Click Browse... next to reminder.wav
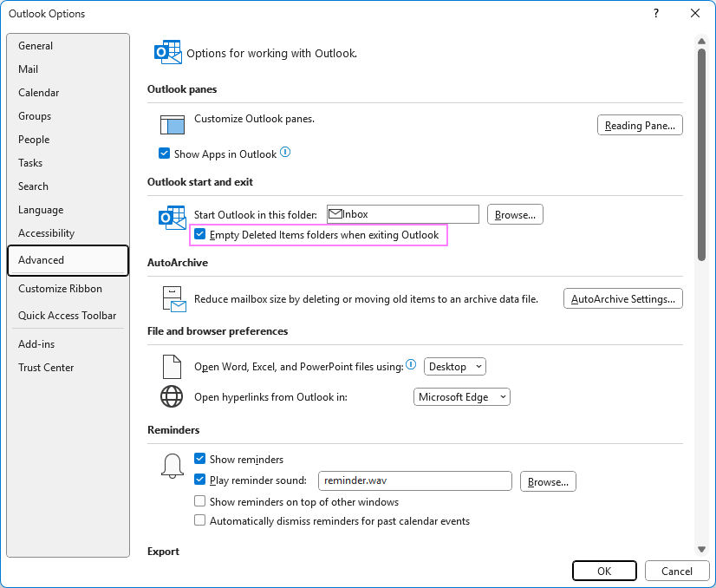 (548, 481)
